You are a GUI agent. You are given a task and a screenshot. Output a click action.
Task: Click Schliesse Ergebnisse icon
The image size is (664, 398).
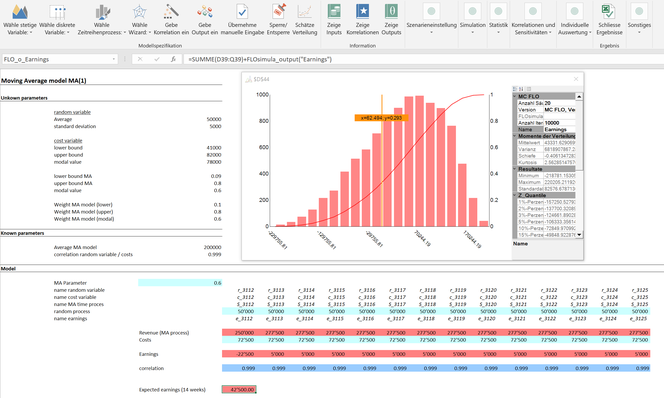609,12
